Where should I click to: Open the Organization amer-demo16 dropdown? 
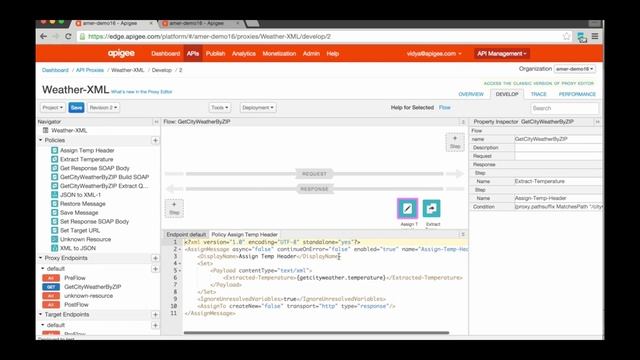574,69
